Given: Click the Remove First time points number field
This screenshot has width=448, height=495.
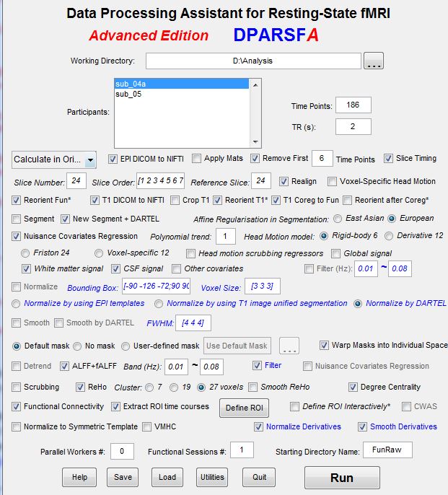Looking at the screenshot, I should click(322, 159).
